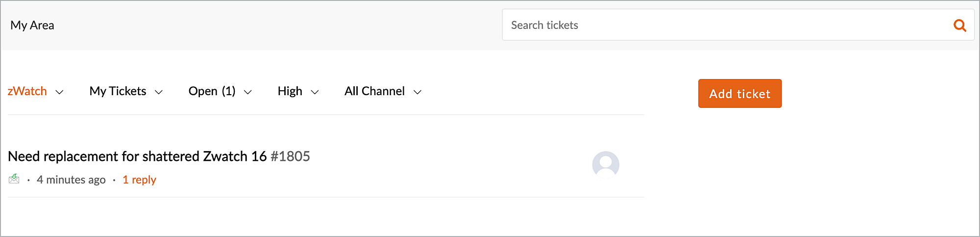Expand the chevron next to zWatch

pos(60,92)
